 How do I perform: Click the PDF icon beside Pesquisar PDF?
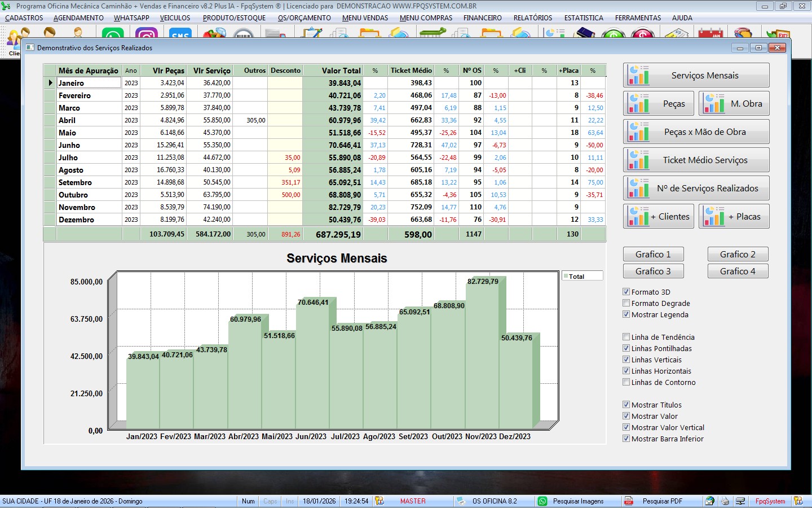[629, 501]
